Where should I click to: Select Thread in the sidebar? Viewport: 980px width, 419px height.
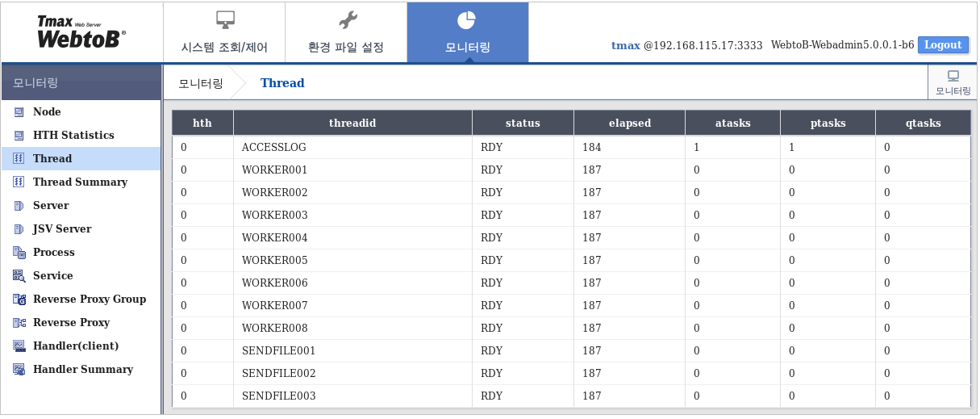coord(81,159)
